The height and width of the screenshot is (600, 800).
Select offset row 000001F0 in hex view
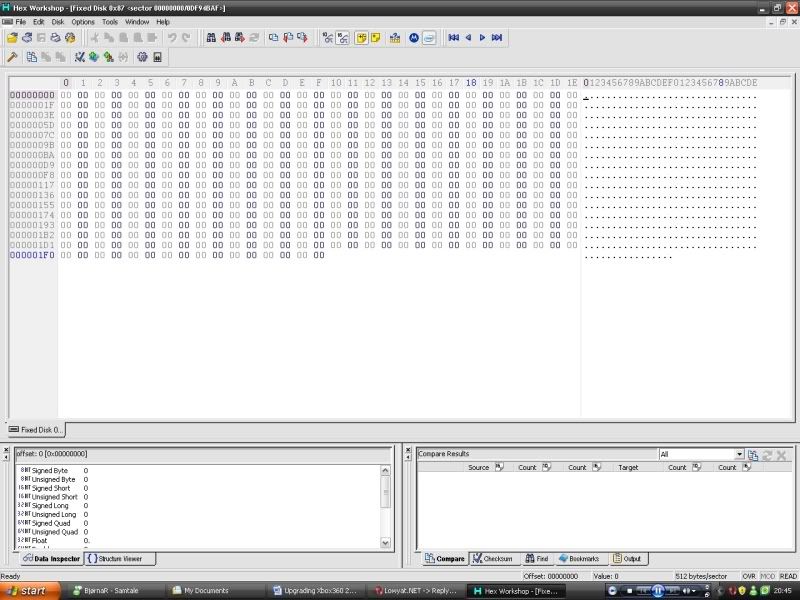pos(32,255)
